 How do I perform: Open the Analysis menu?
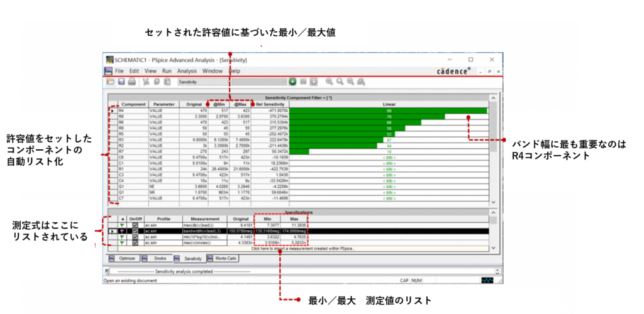coord(187,71)
